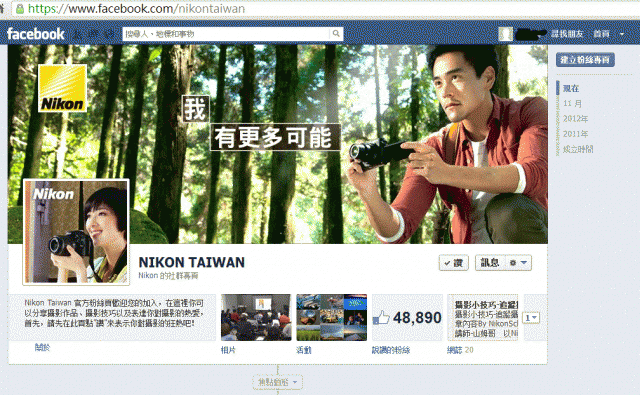Image resolution: width=640 pixels, height=395 pixels.
Task: Click the 訊息 message button
Action: [x=490, y=263]
